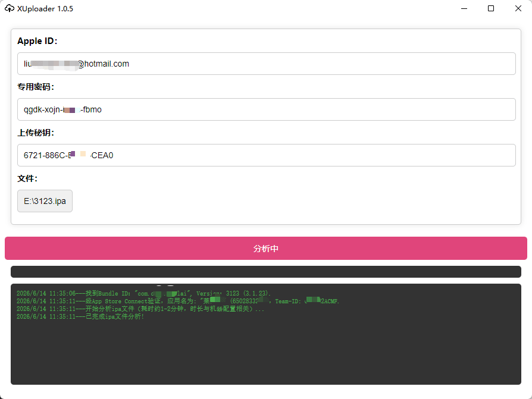Click the dark progress bar

266,272
